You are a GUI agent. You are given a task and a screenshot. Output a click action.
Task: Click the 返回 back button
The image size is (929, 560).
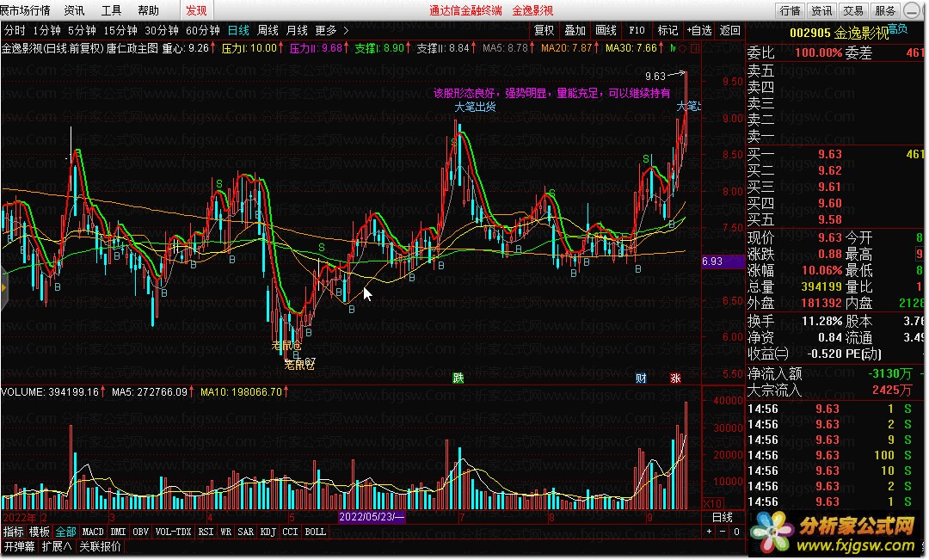click(730, 30)
